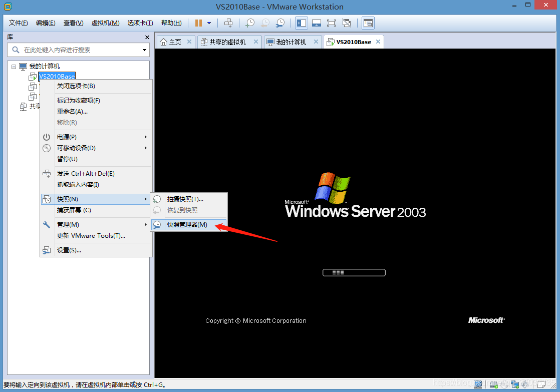Open the 虚拟机(M) menu

[105, 23]
